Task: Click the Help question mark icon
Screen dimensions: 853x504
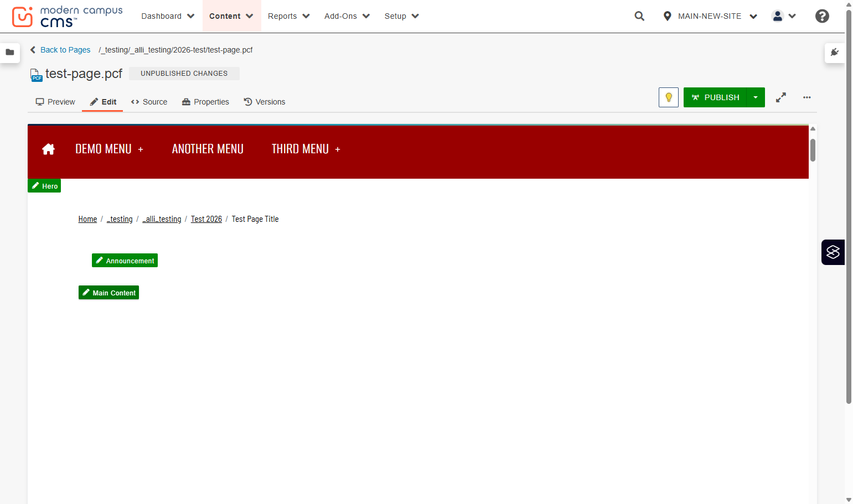Action: tap(822, 16)
